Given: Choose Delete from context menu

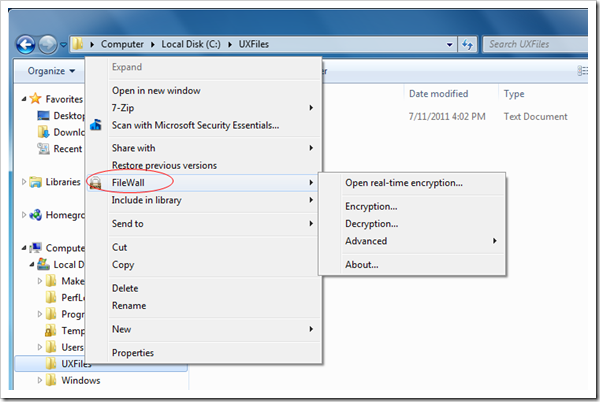Looking at the screenshot, I should (203, 288).
